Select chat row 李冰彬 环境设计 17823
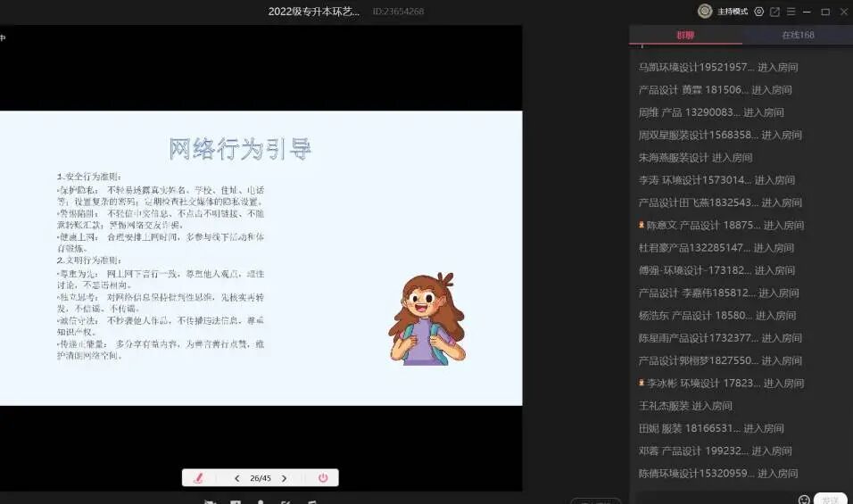Screen dimensions: 853x504 click(x=721, y=384)
